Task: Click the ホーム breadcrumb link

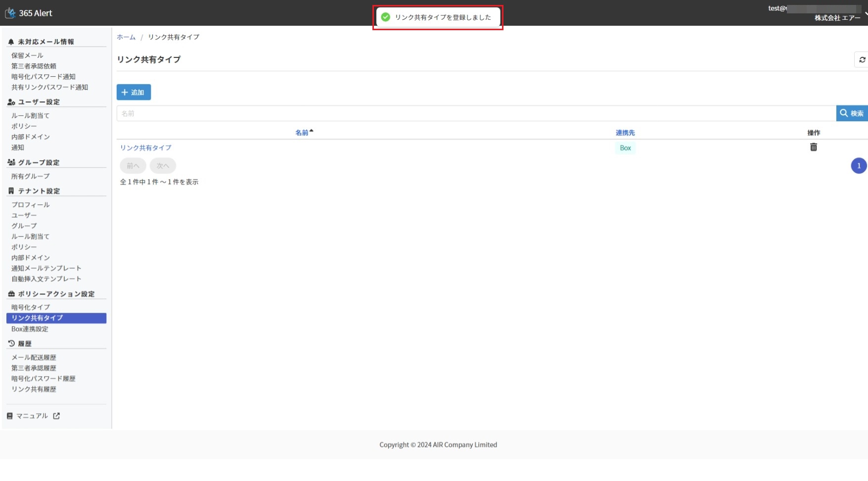Action: pos(126,37)
